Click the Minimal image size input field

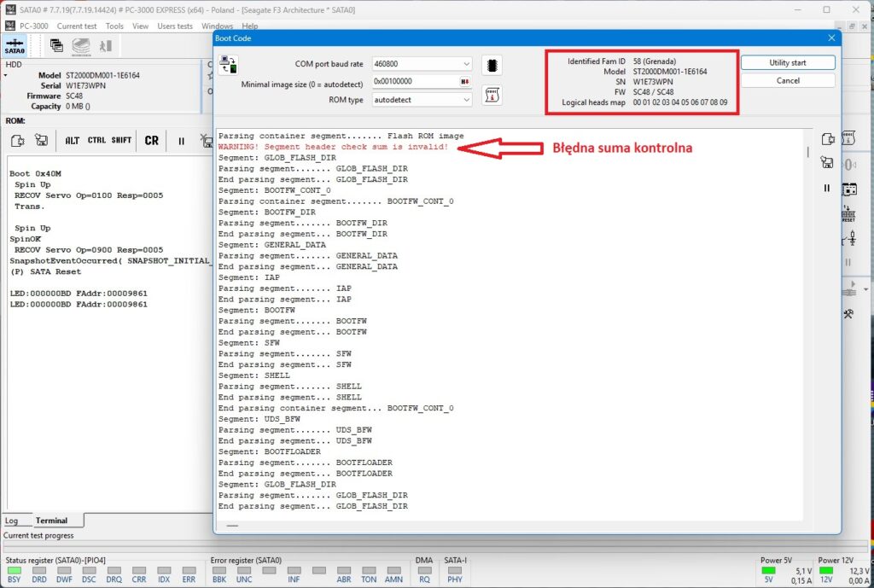416,81
